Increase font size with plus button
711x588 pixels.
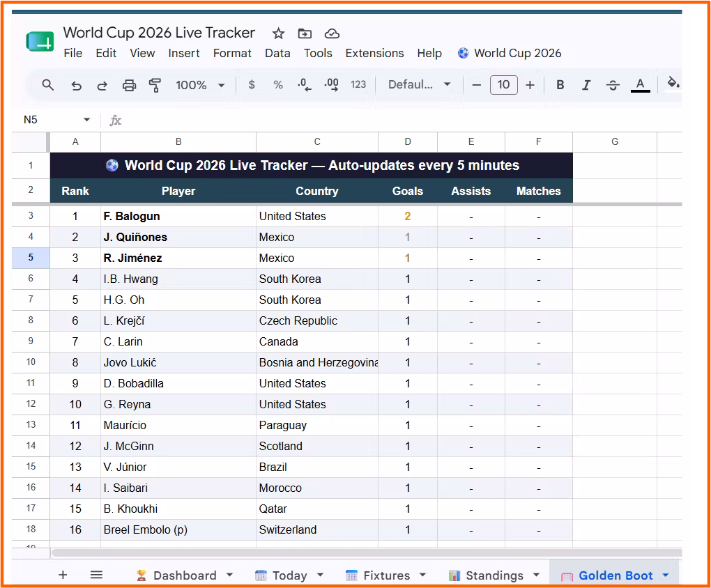click(530, 85)
